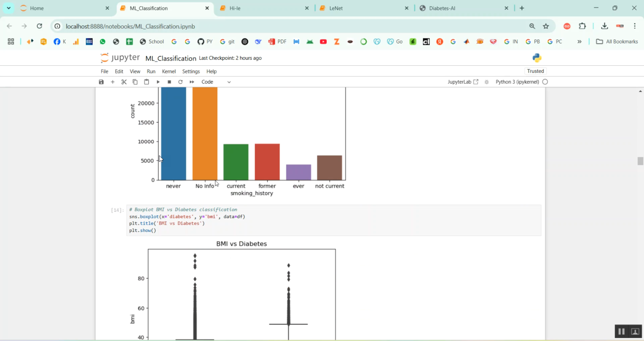Viewport: 644px width, 341px height.
Task: Stop kernel execution using the square icon
Action: pyautogui.click(x=169, y=82)
